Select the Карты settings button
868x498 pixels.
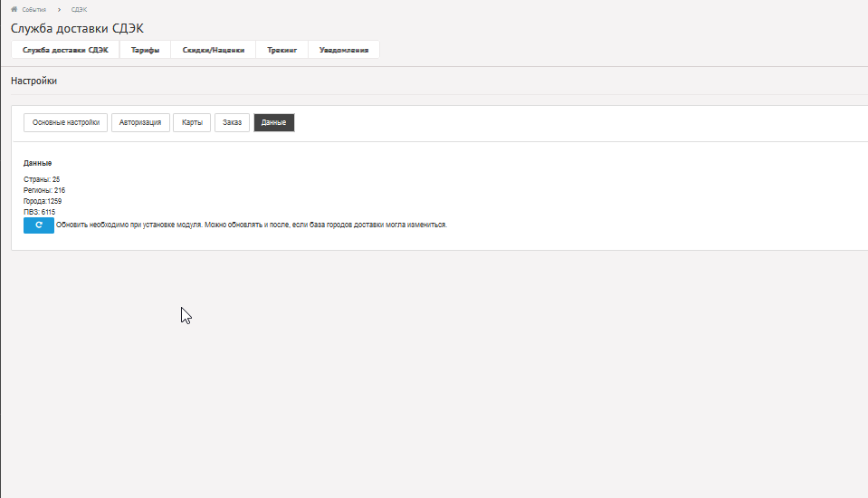(x=192, y=122)
